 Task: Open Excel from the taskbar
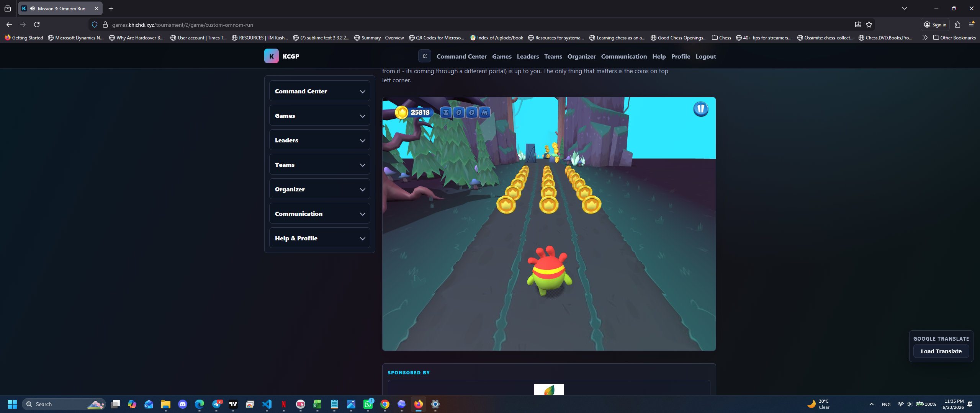coord(317,404)
